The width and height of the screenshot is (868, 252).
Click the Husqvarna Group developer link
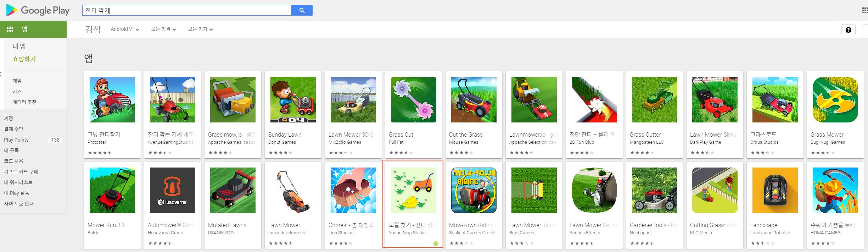point(166,233)
